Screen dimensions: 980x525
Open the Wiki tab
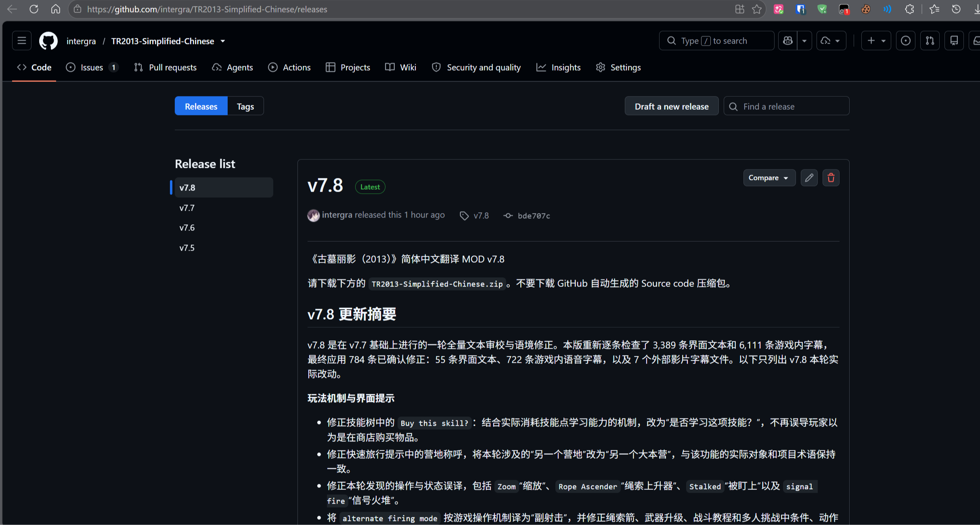pyautogui.click(x=401, y=67)
